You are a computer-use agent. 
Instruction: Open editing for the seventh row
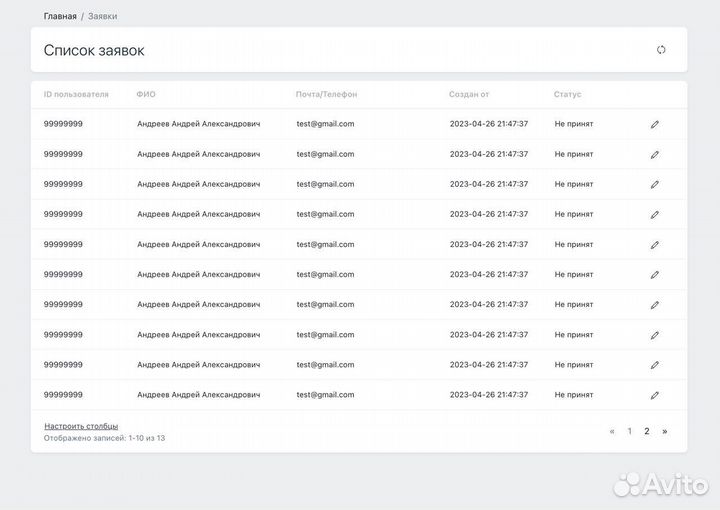(655, 305)
